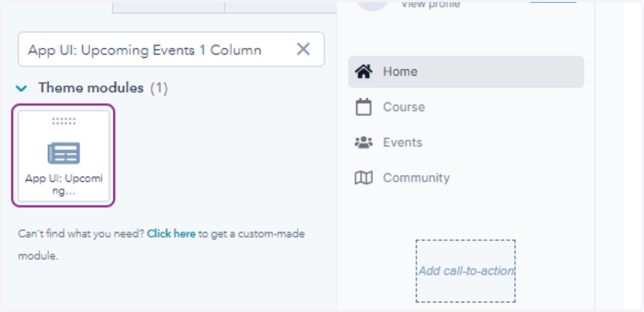The image size is (644, 312).
Task: Clear the module search field
Action: [x=303, y=49]
